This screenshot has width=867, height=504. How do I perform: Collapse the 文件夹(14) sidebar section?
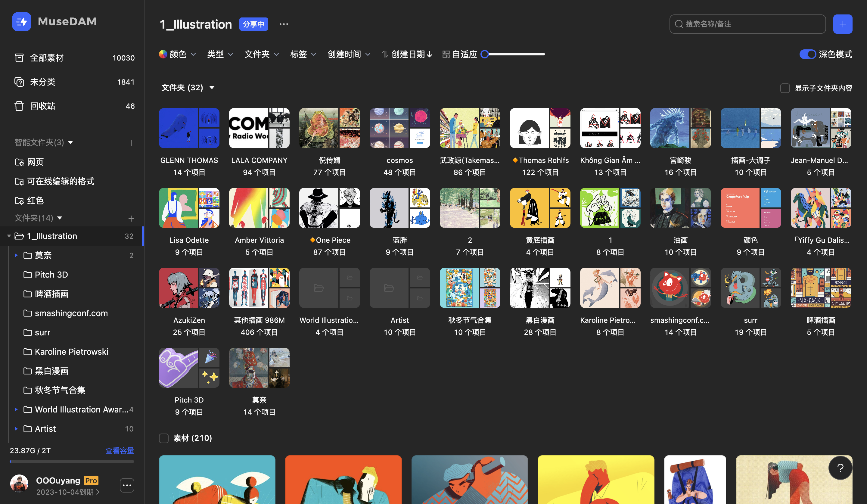pos(60,218)
